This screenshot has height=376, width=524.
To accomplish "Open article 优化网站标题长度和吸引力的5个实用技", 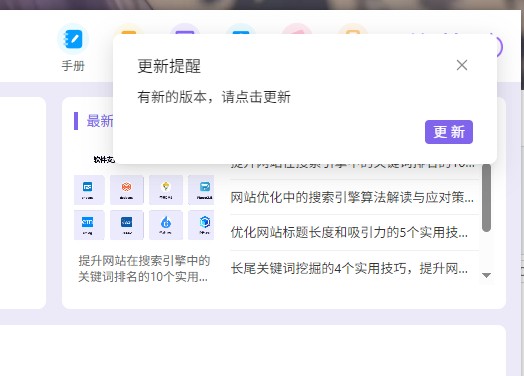I will [x=349, y=232].
